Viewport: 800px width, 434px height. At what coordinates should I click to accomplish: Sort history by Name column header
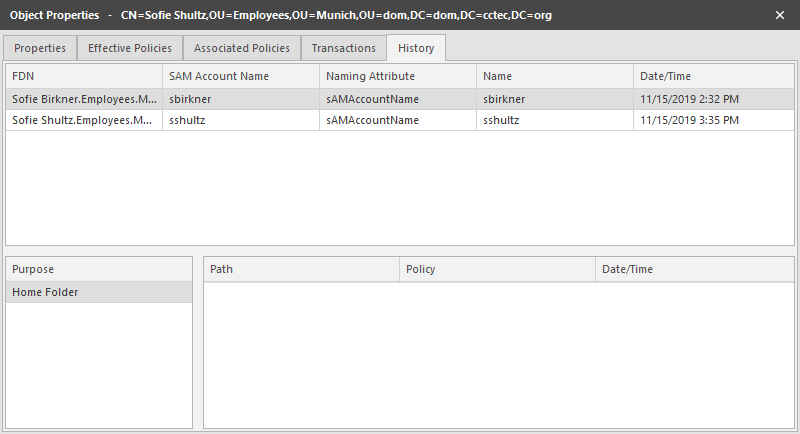[554, 76]
